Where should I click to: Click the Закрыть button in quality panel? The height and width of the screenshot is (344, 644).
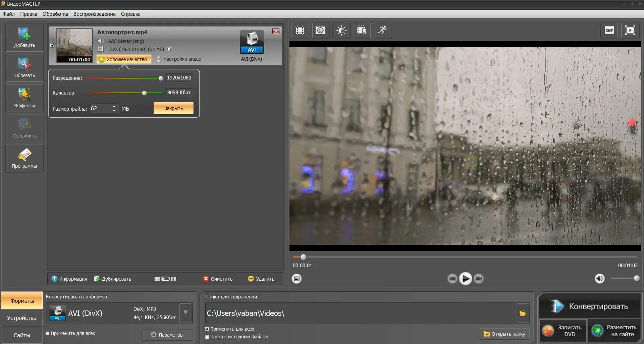click(x=173, y=108)
